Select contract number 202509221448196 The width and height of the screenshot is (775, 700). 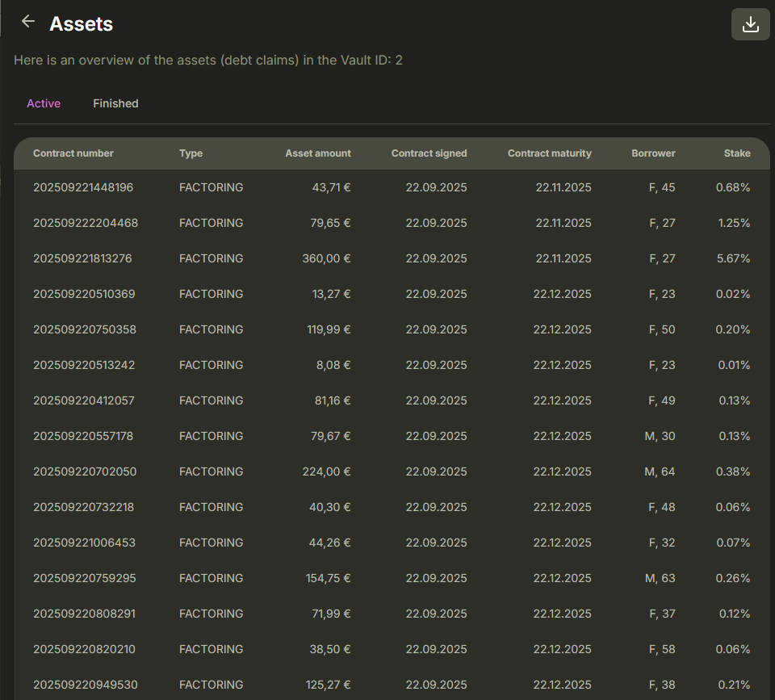tap(83, 187)
